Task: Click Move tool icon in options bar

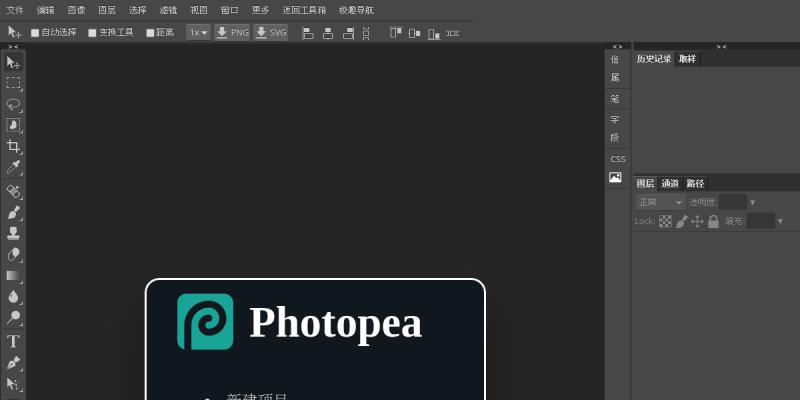Action: coord(14,32)
